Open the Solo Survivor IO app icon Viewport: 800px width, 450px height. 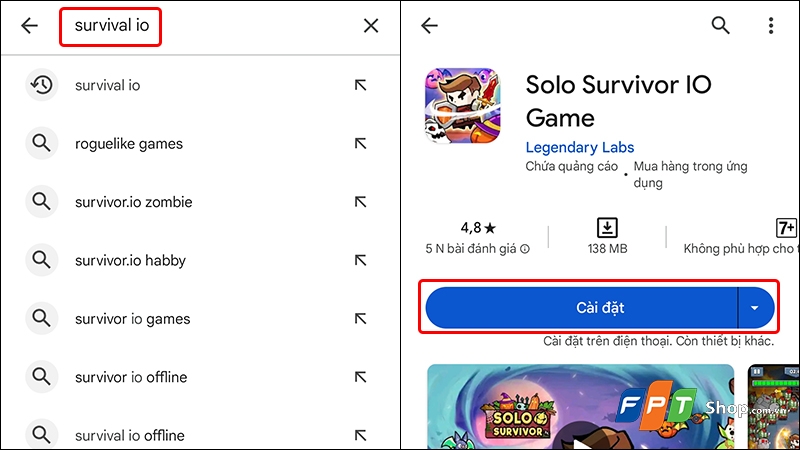(463, 106)
